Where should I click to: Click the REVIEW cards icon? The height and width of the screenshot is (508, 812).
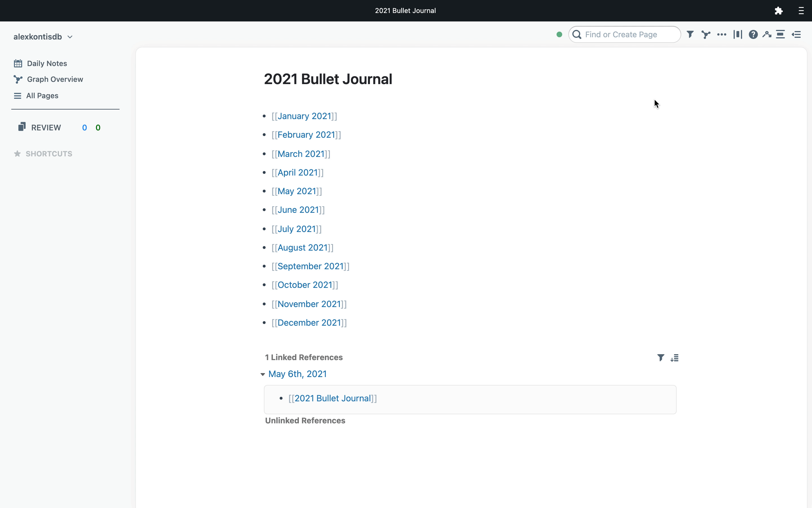click(22, 127)
